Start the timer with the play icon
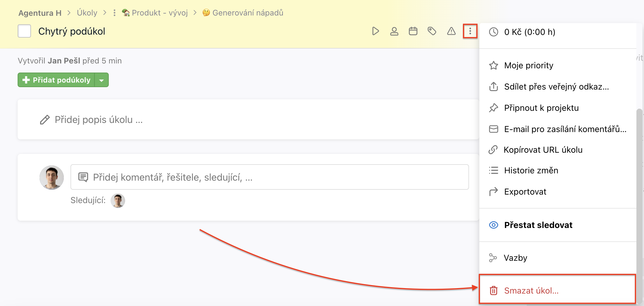This screenshot has height=306, width=644. click(x=375, y=31)
